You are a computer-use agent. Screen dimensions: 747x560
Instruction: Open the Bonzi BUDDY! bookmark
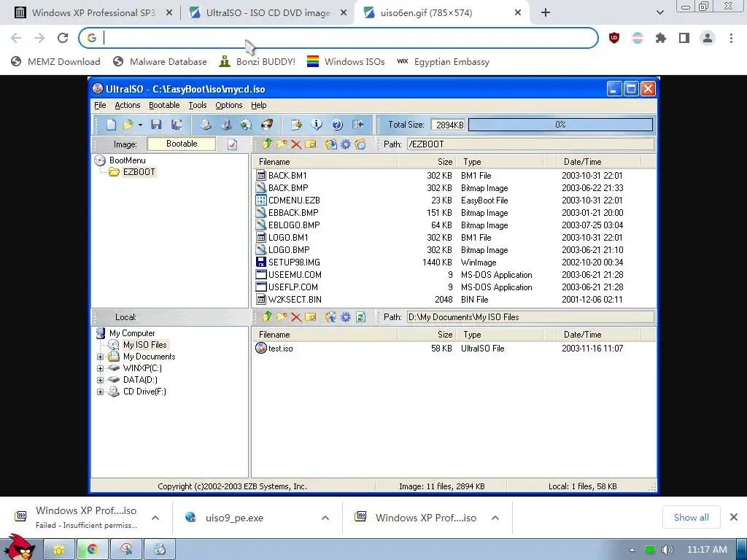point(258,61)
